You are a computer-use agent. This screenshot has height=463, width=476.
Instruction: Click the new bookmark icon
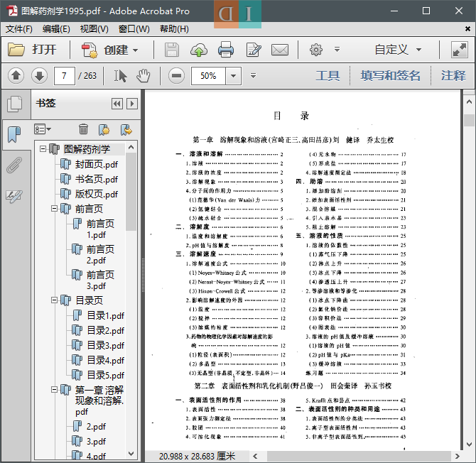[104, 129]
